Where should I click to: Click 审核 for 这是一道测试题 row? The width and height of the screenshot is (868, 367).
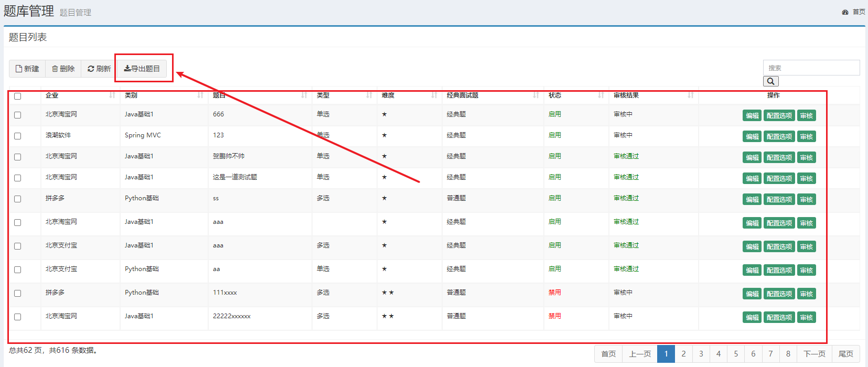807,178
